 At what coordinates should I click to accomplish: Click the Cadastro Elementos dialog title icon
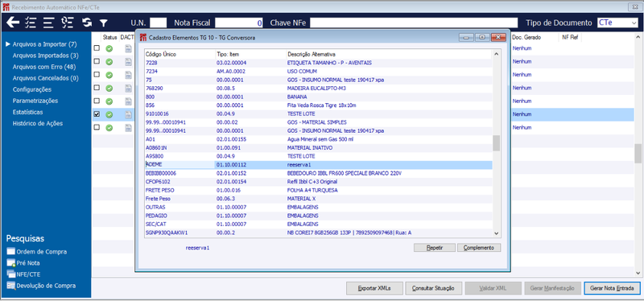[143, 37]
